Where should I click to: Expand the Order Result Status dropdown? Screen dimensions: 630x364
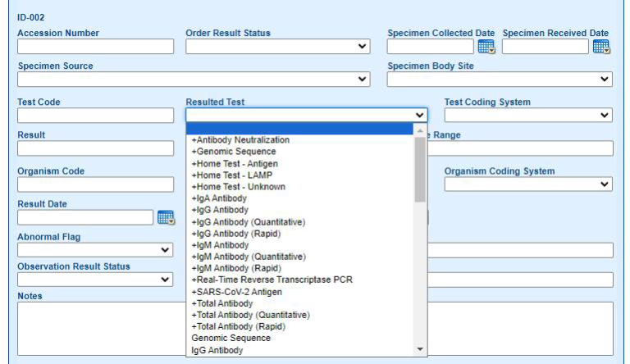(277, 46)
